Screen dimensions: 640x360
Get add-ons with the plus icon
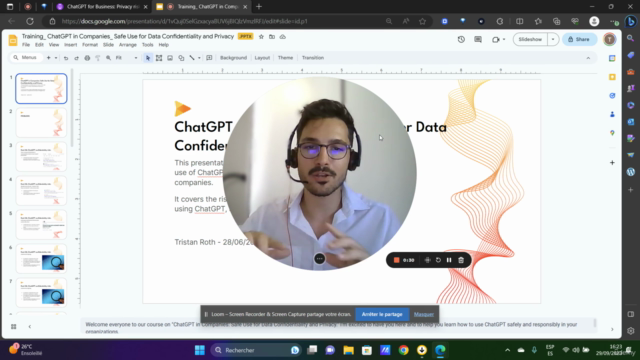(612, 163)
